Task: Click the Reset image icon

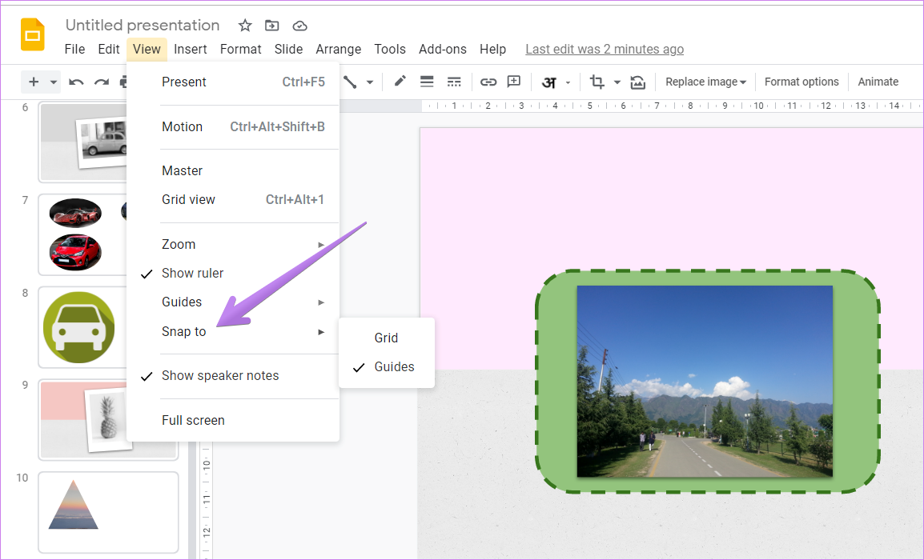Action: [x=639, y=81]
